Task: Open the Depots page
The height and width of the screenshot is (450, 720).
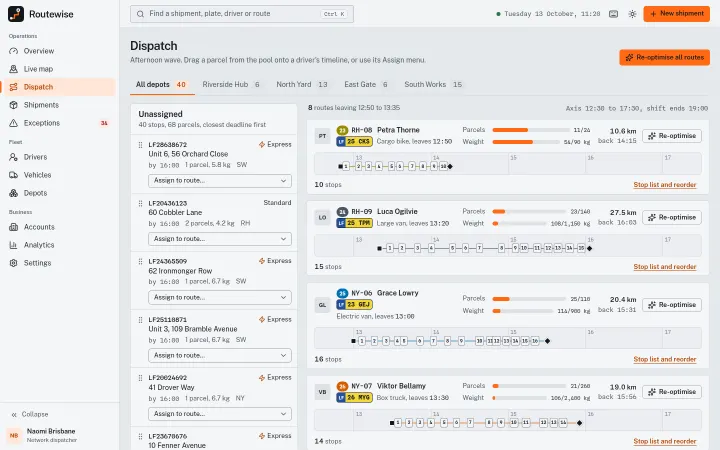Action: tap(59, 193)
